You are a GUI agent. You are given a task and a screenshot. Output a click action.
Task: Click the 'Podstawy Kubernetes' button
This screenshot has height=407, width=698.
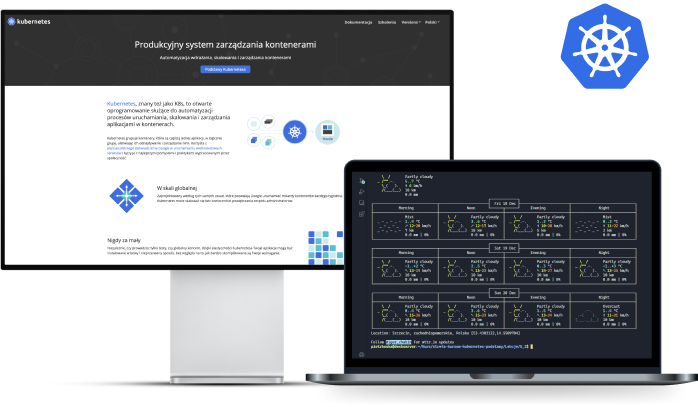(x=225, y=69)
